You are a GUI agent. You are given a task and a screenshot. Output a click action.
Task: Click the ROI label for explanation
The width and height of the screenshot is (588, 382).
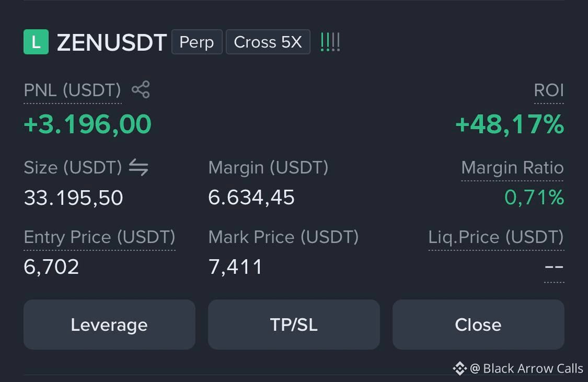coord(549,90)
